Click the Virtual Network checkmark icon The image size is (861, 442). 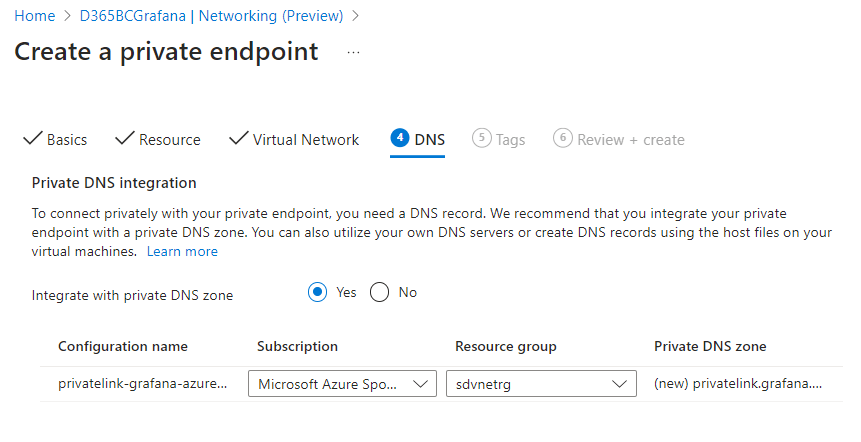click(238, 139)
